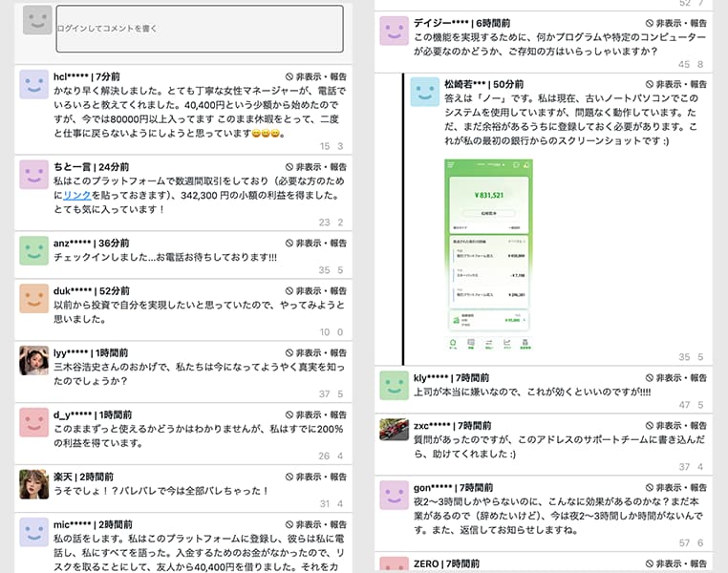Open lyy***** user's profile photo

[34, 361]
